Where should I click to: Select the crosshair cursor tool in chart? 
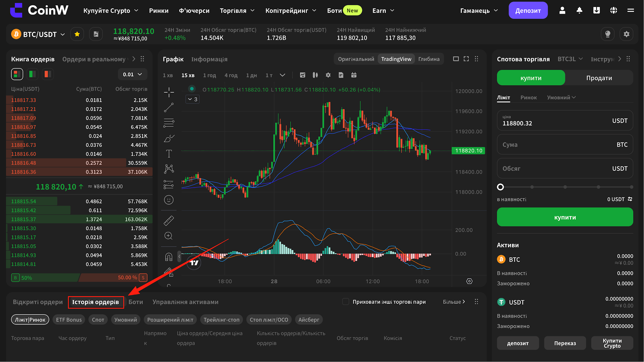tap(169, 92)
